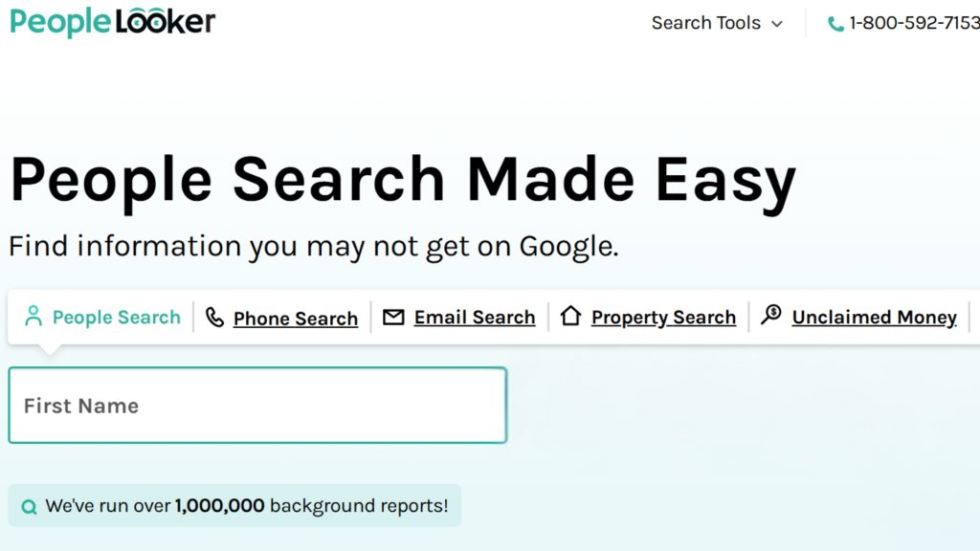Open the Unclaimed Money tab
Image resolution: width=980 pixels, height=551 pixels.
858,317
